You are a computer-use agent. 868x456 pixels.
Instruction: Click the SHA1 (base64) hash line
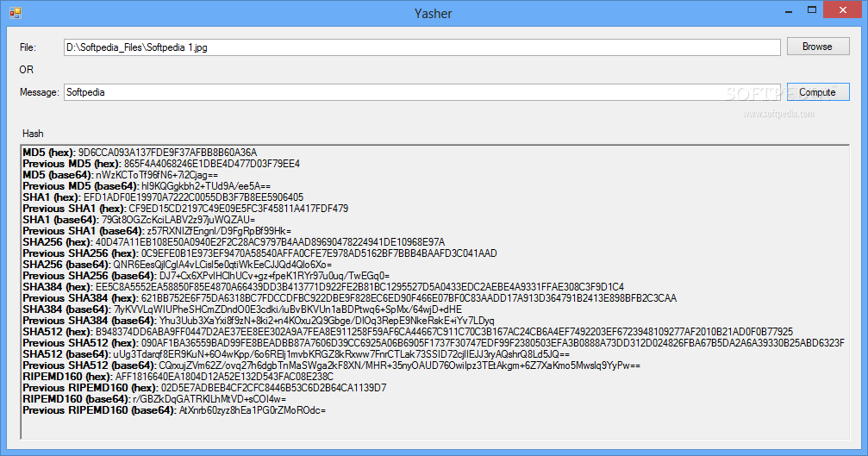coord(139,220)
